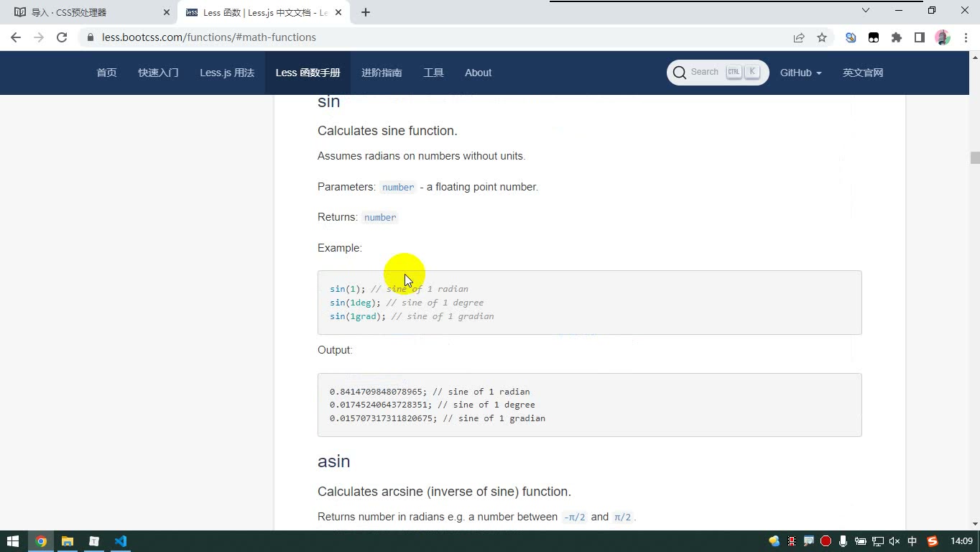Toggle the browser side panel
Screen dimensions: 980x552
920,37
